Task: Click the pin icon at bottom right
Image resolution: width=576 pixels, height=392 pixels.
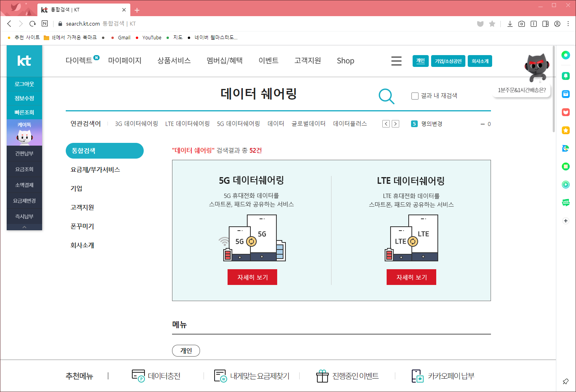Action: click(565, 381)
